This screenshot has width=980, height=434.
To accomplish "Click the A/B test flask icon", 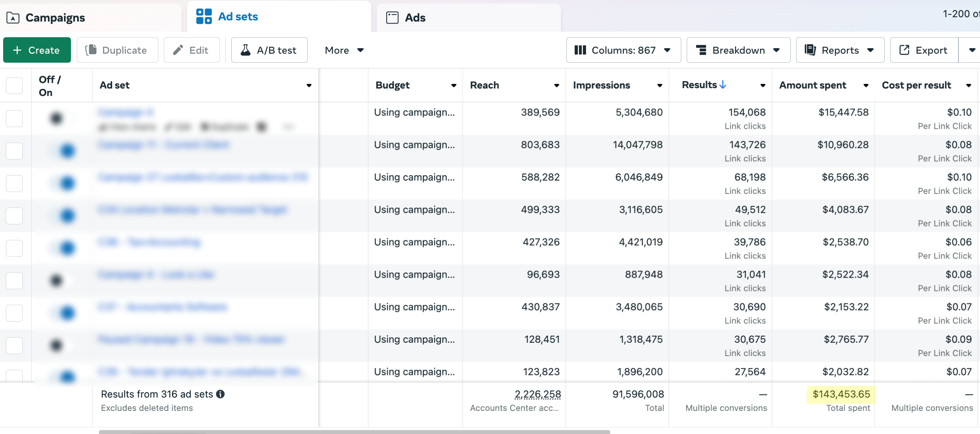I will click(245, 50).
